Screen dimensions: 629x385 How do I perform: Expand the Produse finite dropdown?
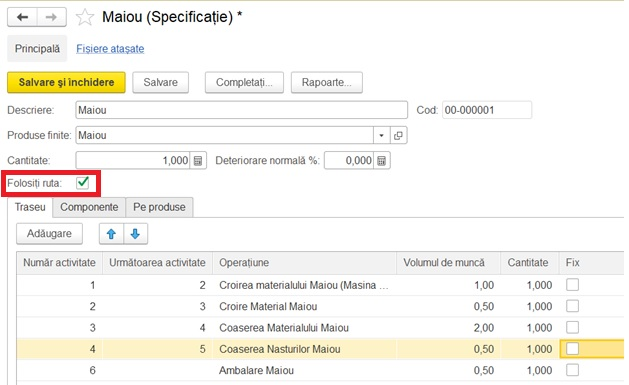coord(381,136)
